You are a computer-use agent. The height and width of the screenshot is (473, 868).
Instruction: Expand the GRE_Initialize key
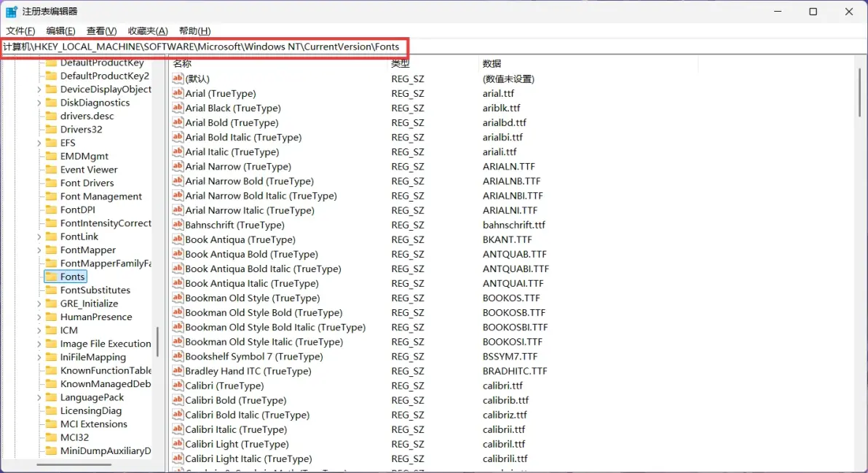point(39,303)
